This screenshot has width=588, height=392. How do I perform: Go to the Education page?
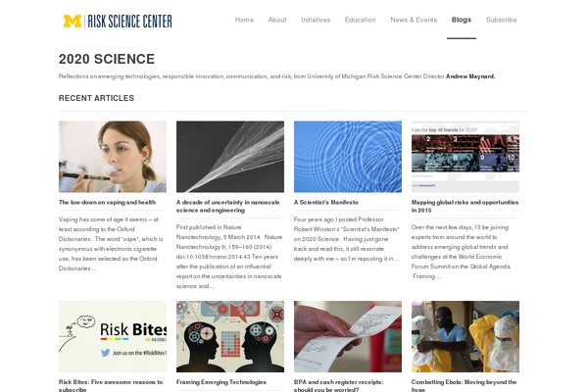(x=360, y=20)
